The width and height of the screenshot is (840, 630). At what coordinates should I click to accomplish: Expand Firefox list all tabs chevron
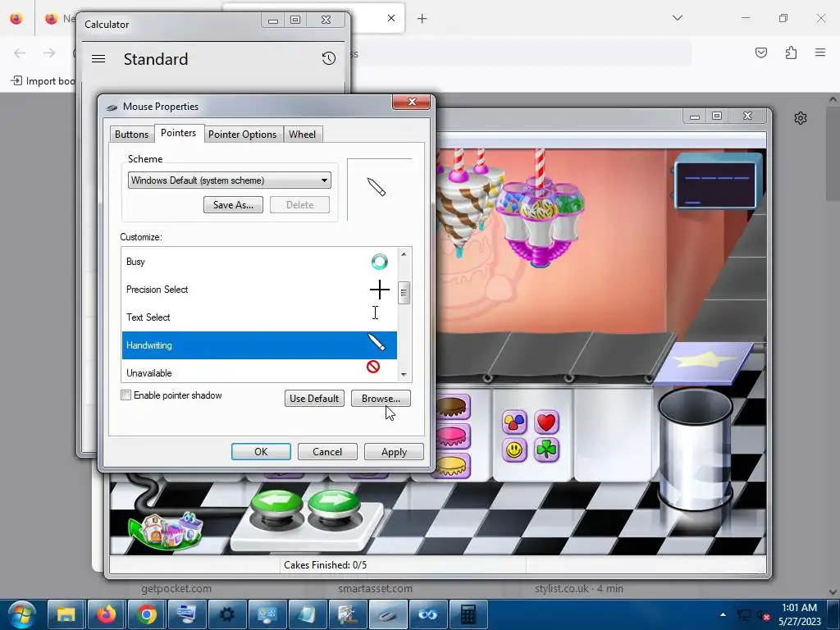point(677,18)
